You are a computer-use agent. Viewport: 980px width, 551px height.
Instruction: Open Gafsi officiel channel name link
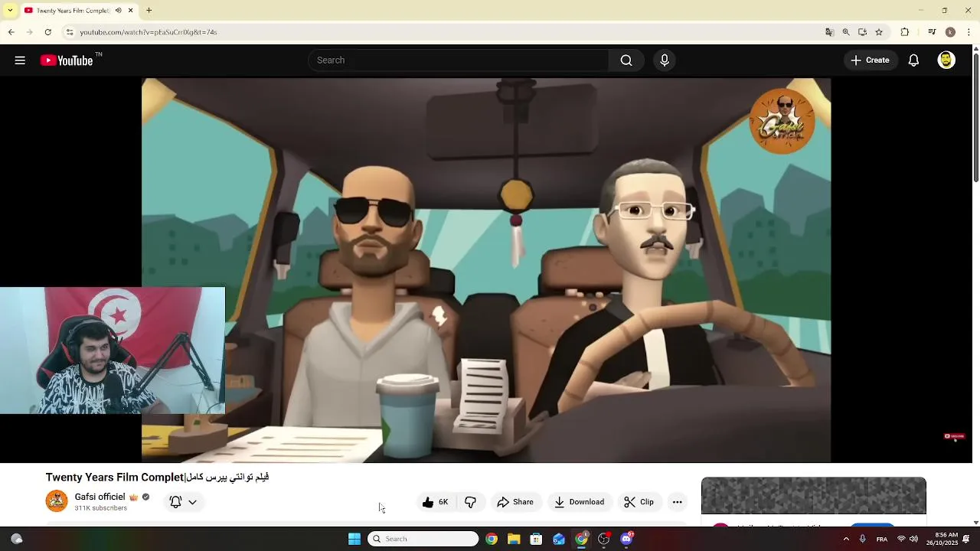pyautogui.click(x=100, y=497)
